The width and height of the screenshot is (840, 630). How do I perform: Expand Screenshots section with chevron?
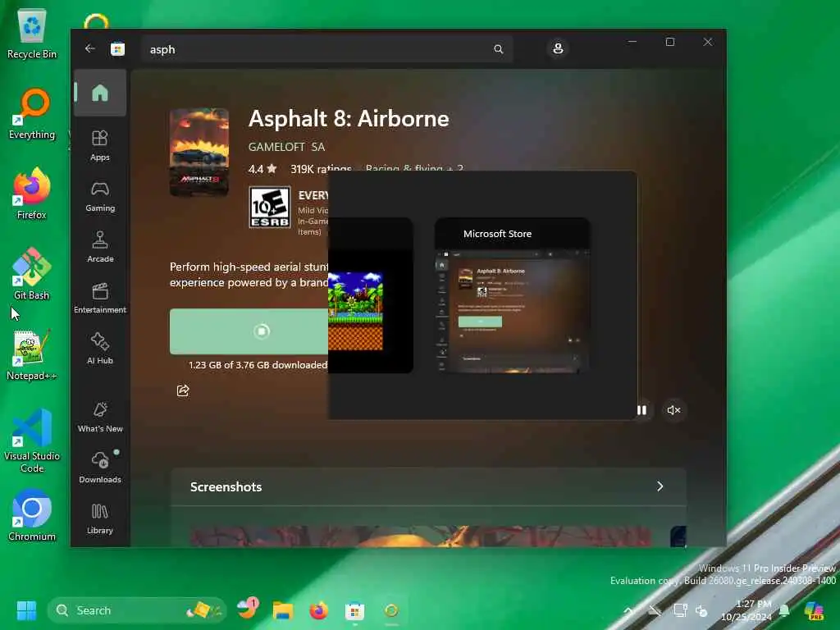(660, 486)
